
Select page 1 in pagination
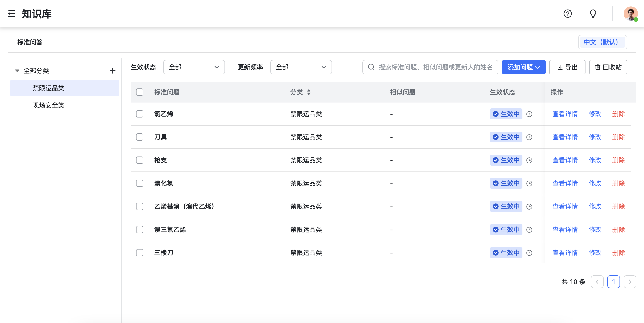point(613,282)
